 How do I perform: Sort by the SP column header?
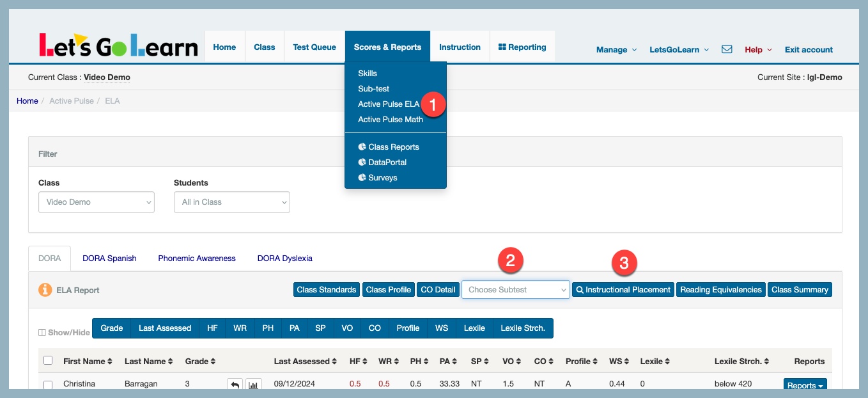479,362
